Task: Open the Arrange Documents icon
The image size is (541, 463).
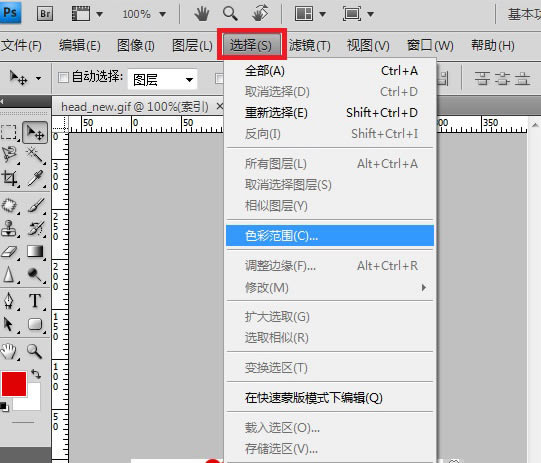Action: click(x=304, y=14)
